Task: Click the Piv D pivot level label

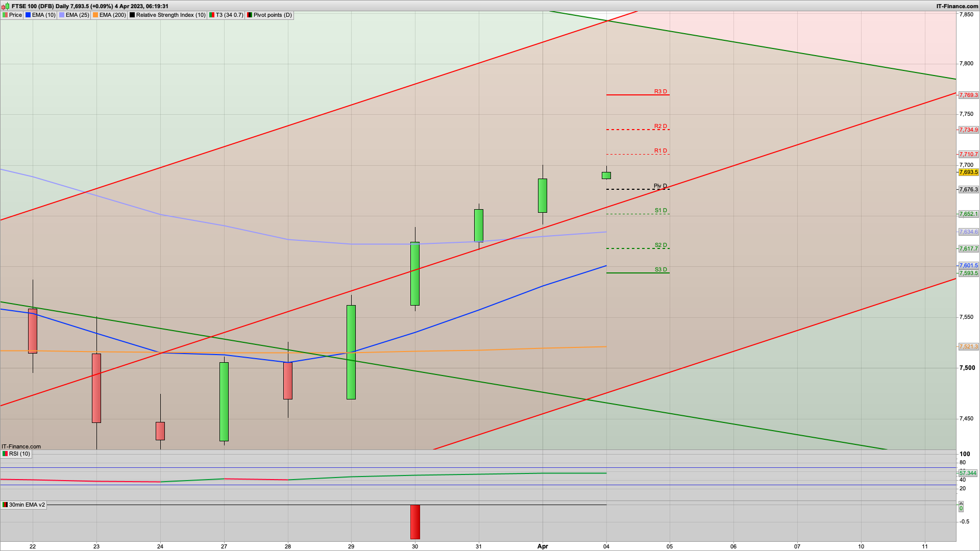Action: pyautogui.click(x=660, y=186)
